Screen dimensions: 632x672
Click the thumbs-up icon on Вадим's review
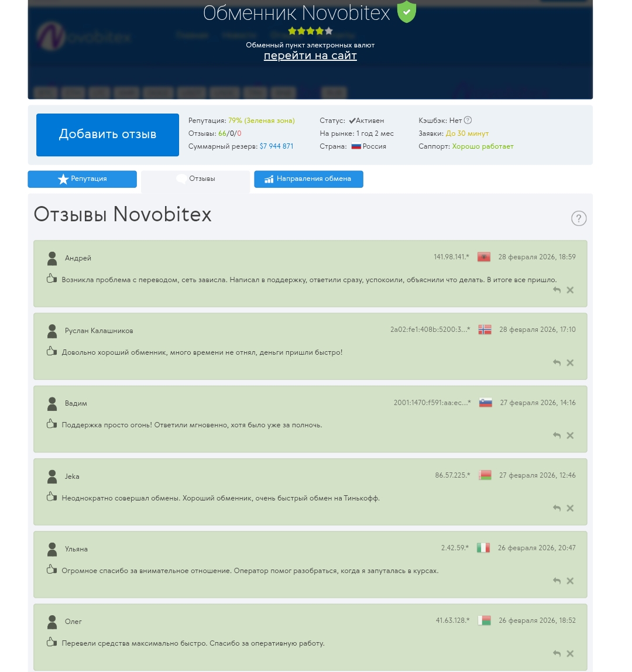click(x=51, y=423)
